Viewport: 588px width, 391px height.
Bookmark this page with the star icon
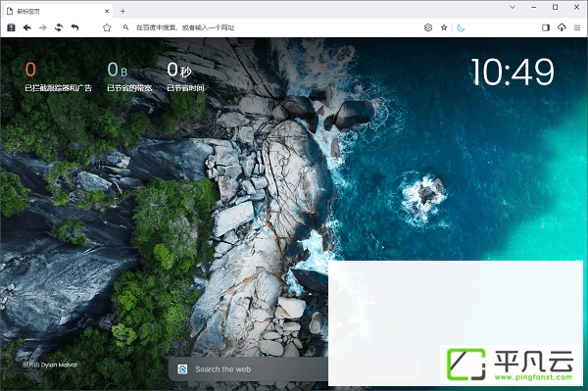(444, 27)
